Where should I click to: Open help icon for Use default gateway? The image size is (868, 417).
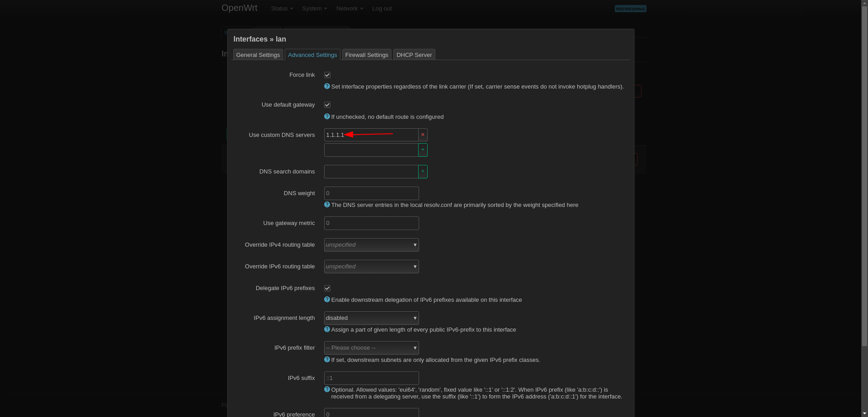tap(327, 117)
